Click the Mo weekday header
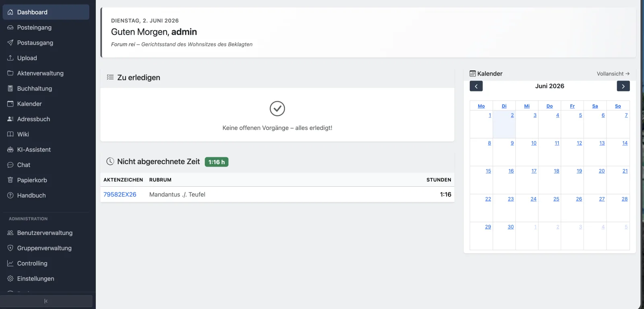The width and height of the screenshot is (644, 309). click(481, 106)
